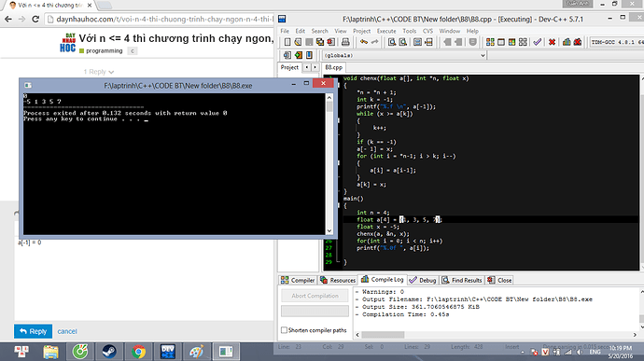Click the purple Debug checkmark icon
The width and height of the screenshot is (644, 361).
tap(538, 42)
